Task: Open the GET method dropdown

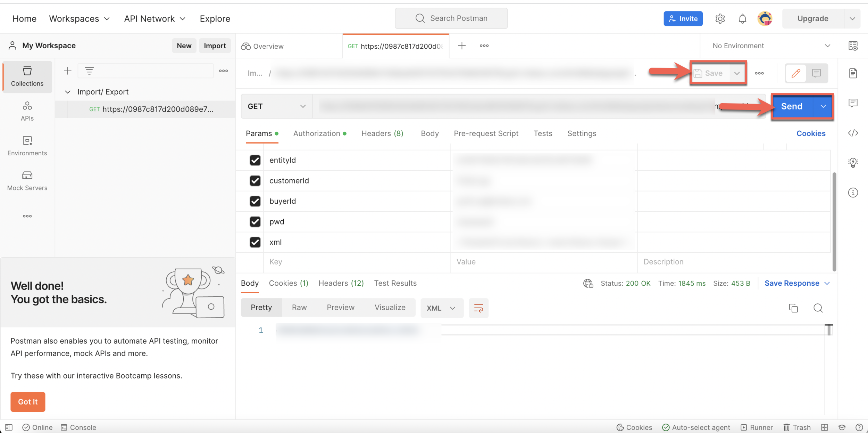Action: (x=277, y=106)
